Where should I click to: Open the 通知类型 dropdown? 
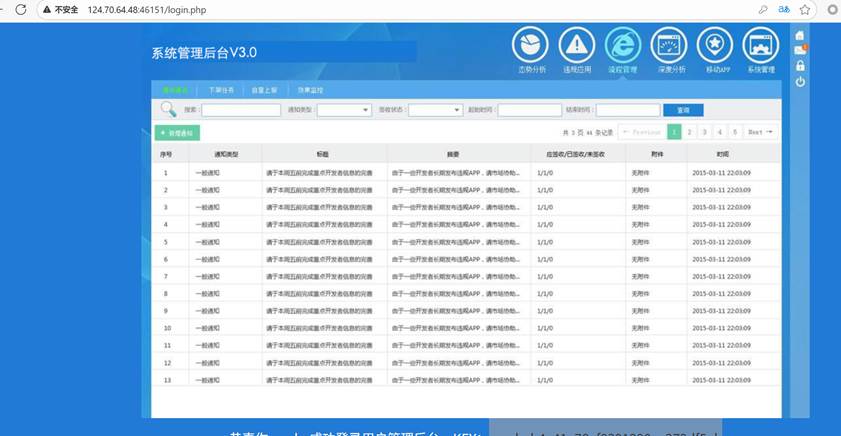[344, 110]
